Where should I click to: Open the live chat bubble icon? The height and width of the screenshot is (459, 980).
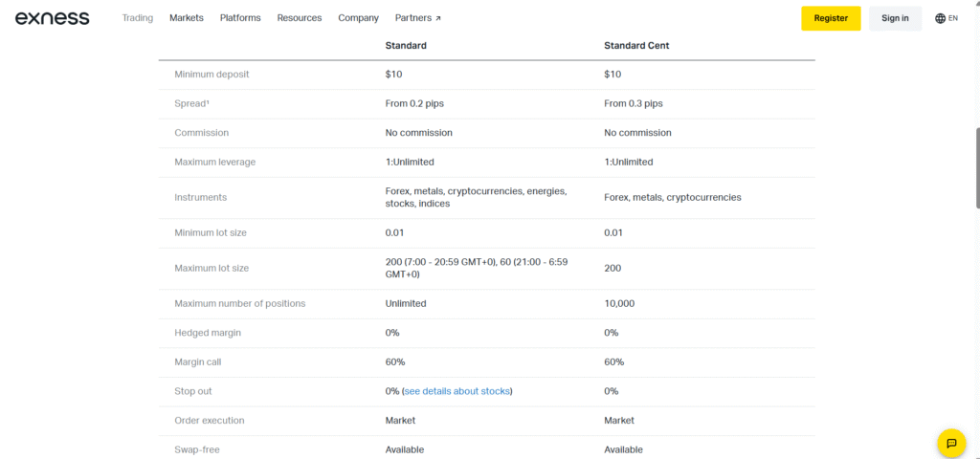coord(951,444)
